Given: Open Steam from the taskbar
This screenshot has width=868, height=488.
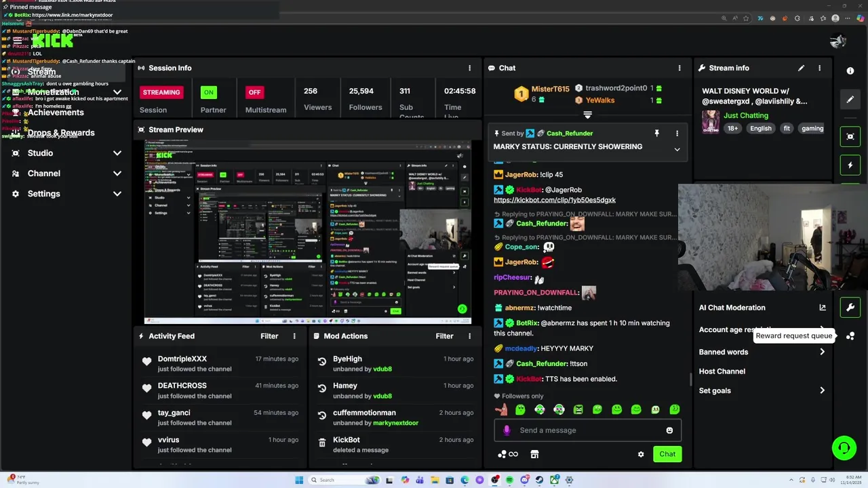Looking at the screenshot, I should [539, 480].
